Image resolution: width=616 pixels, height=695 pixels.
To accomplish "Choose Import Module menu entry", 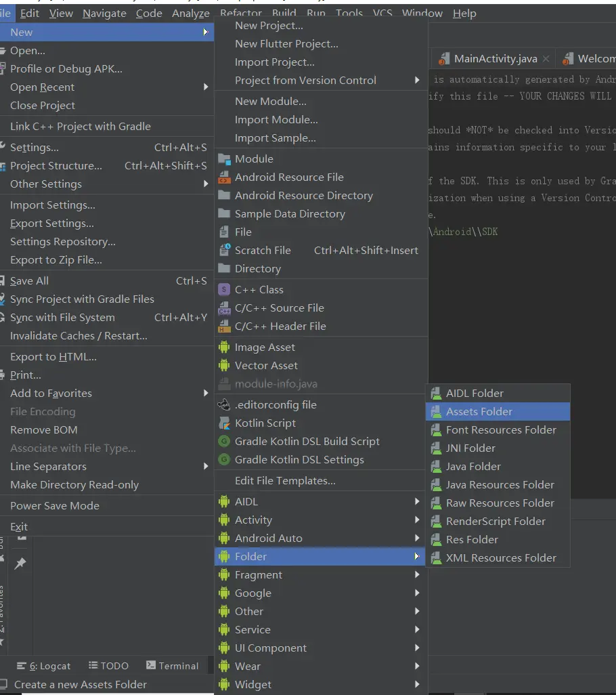I will 321,120.
